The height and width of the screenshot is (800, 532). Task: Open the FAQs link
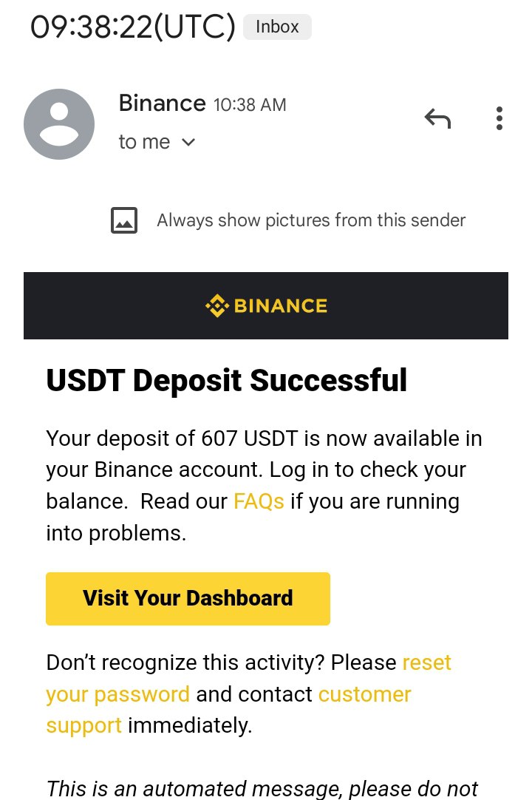click(259, 501)
